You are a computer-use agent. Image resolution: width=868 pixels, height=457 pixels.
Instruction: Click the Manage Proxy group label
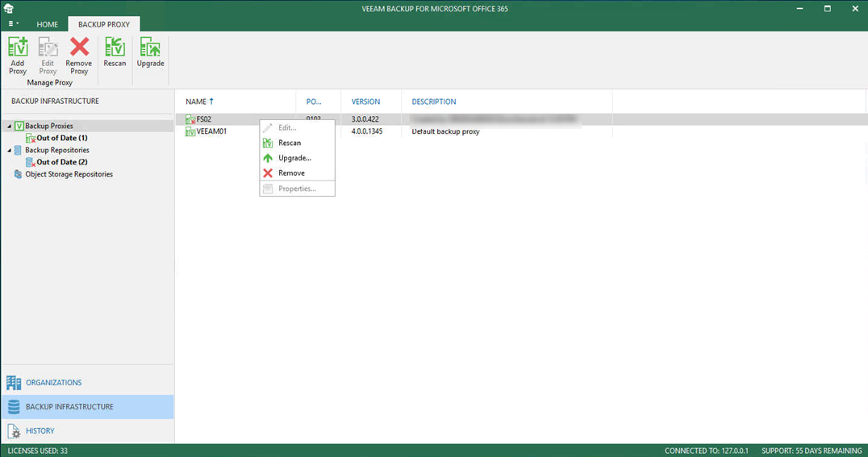pyautogui.click(x=50, y=82)
